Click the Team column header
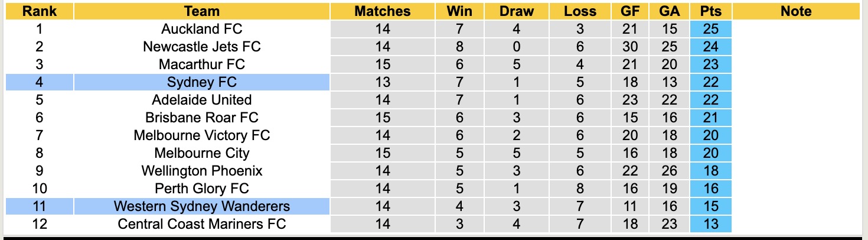Image resolution: width=868 pixels, height=240 pixels. pos(201,11)
